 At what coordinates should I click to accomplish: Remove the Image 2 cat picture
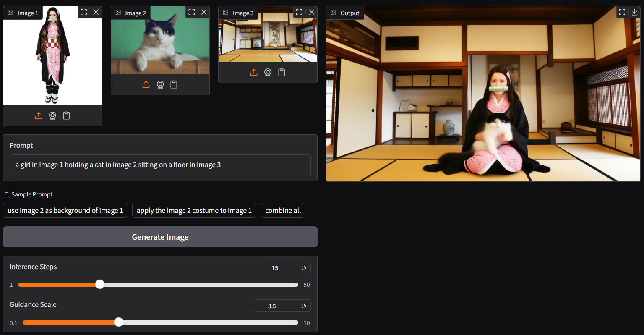[204, 12]
